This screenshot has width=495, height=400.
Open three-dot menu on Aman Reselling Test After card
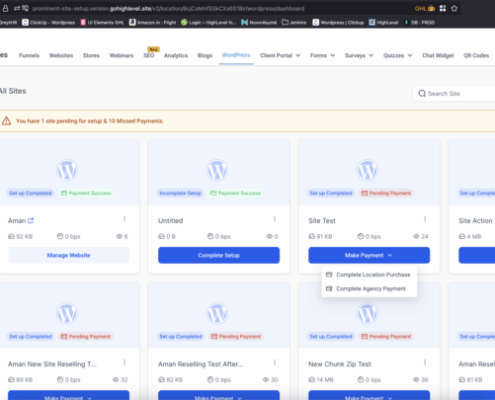tap(275, 362)
